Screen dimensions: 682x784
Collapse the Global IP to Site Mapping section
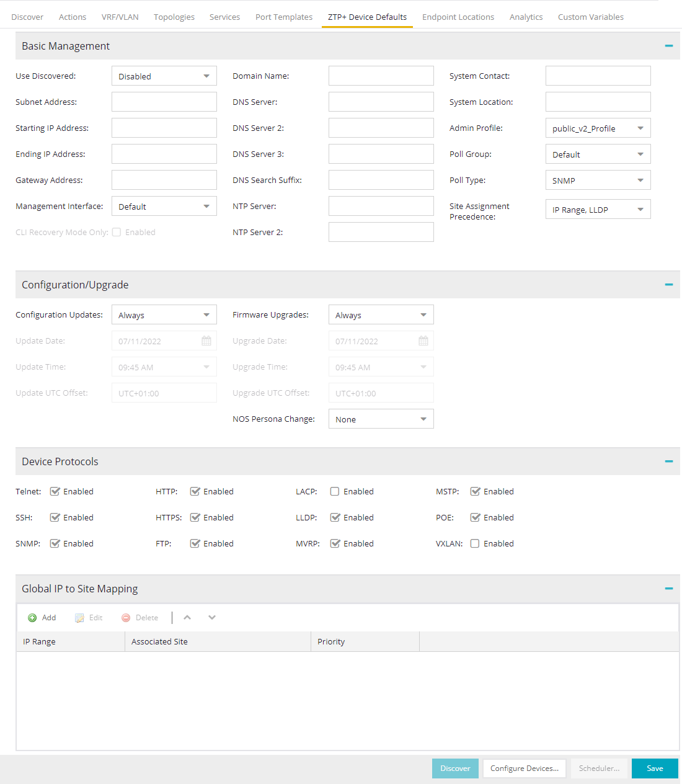668,589
